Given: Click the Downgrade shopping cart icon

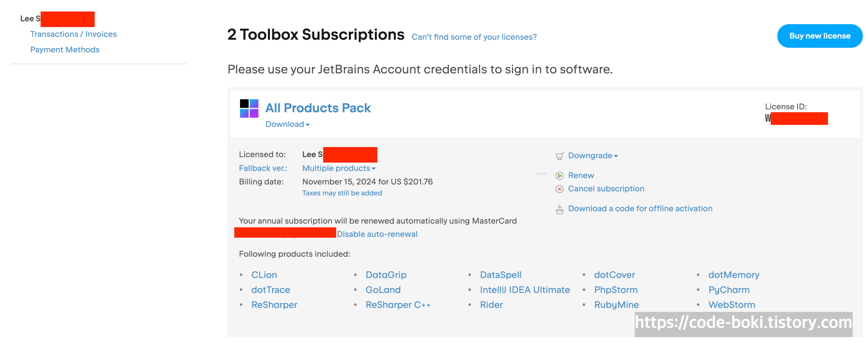Looking at the screenshot, I should 559,156.
